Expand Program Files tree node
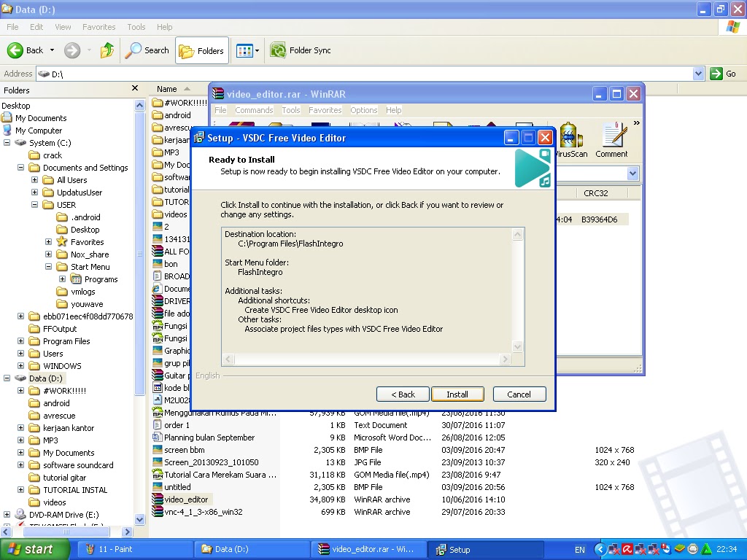 pos(21,341)
